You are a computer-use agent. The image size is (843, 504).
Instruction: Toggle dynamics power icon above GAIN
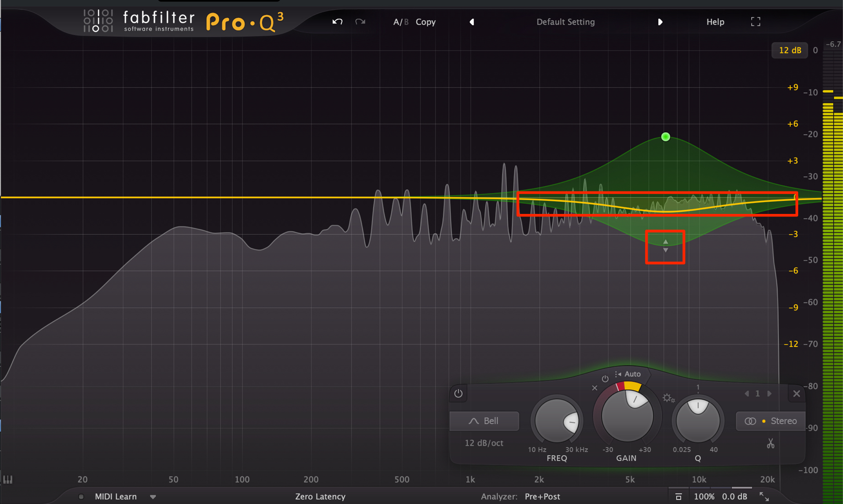(x=605, y=379)
